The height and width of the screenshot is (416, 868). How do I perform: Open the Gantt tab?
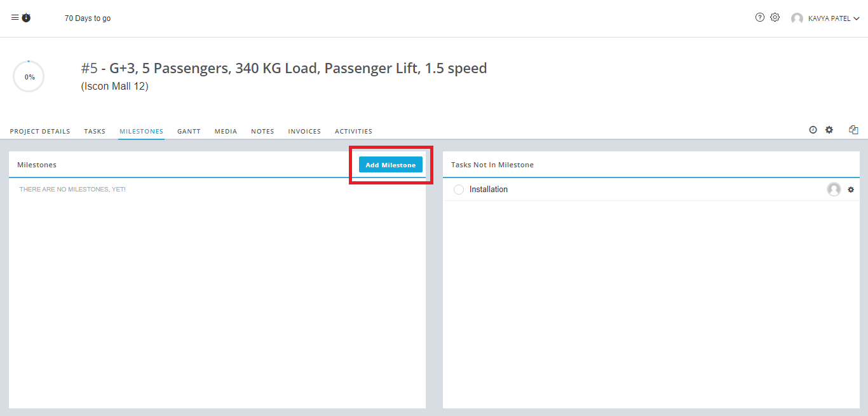pyautogui.click(x=189, y=131)
